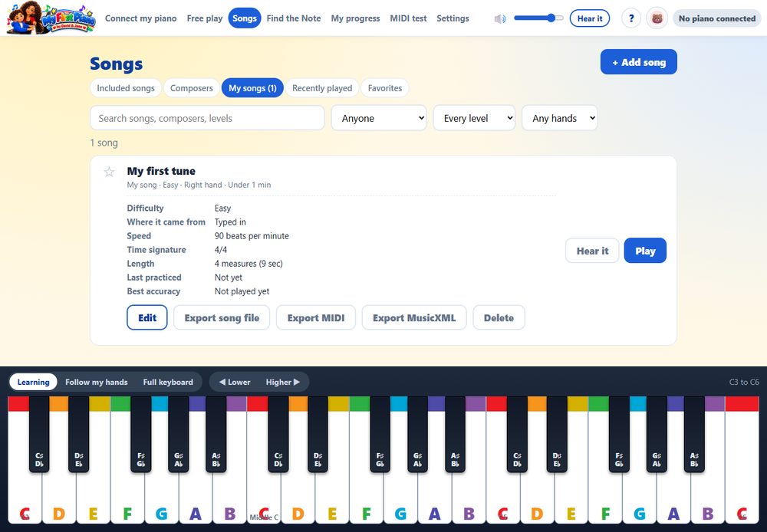Open the bear avatar profile icon
The image size is (767, 532).
point(657,18)
